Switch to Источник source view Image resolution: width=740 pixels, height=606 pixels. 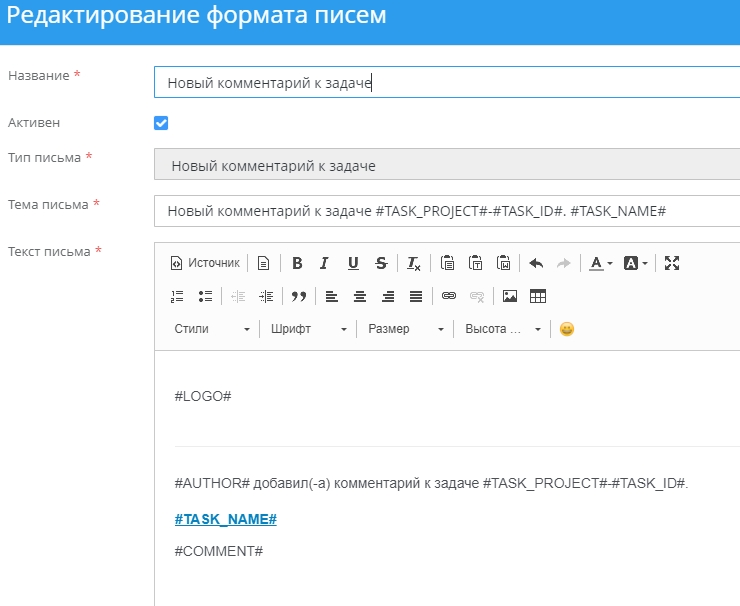click(x=205, y=263)
